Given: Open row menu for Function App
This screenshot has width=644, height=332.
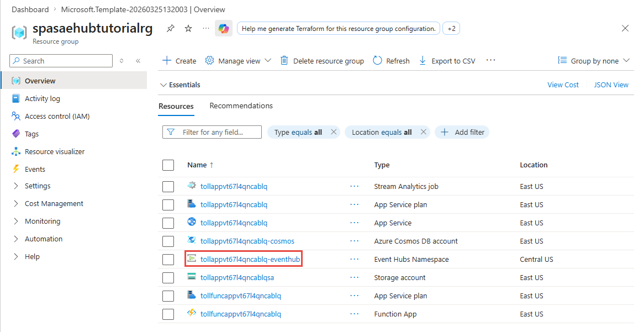Looking at the screenshot, I should [x=355, y=314].
